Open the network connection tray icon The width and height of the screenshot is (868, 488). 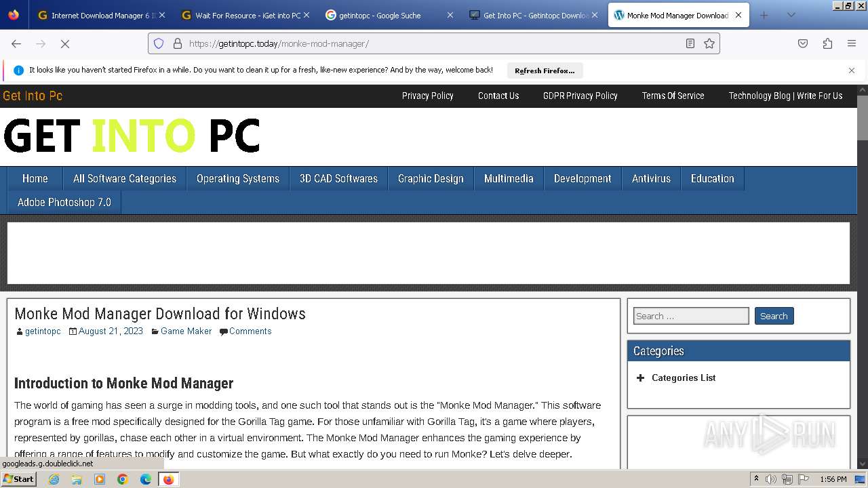coord(787,479)
